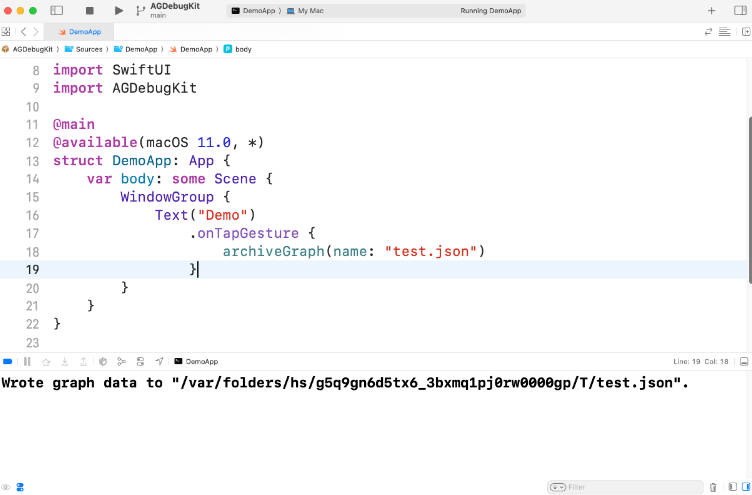This screenshot has width=752, height=495.
Task: Click the Sources folder in breadcrumb
Action: (x=86, y=48)
